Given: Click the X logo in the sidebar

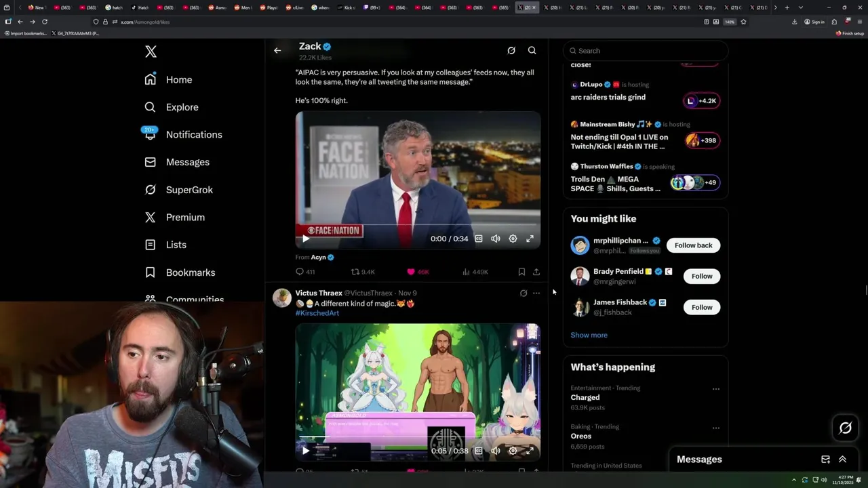Looking at the screenshot, I should pyautogui.click(x=151, y=52).
